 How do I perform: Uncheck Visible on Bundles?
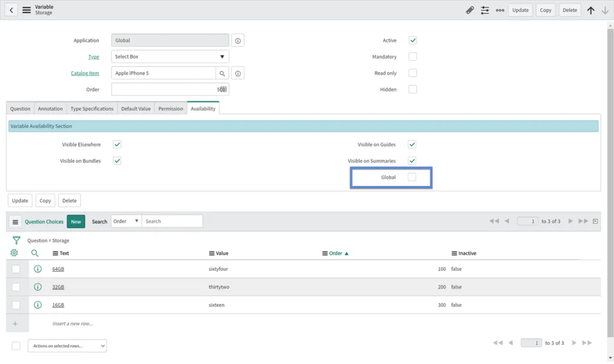(x=118, y=161)
